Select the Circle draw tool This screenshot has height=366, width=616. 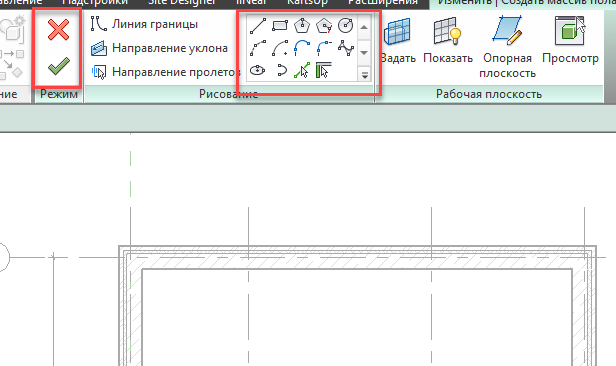(x=346, y=26)
